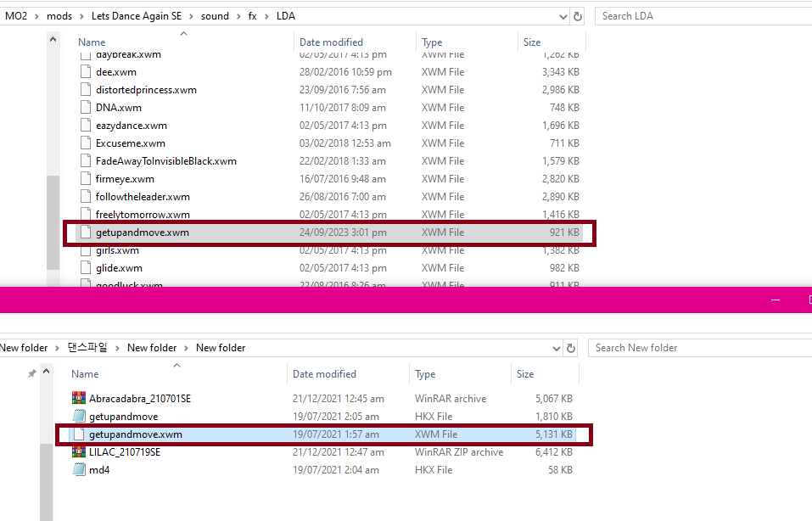812x521 pixels.
Task: Navigate to 'fx' breadcrumb folder
Action: point(252,16)
